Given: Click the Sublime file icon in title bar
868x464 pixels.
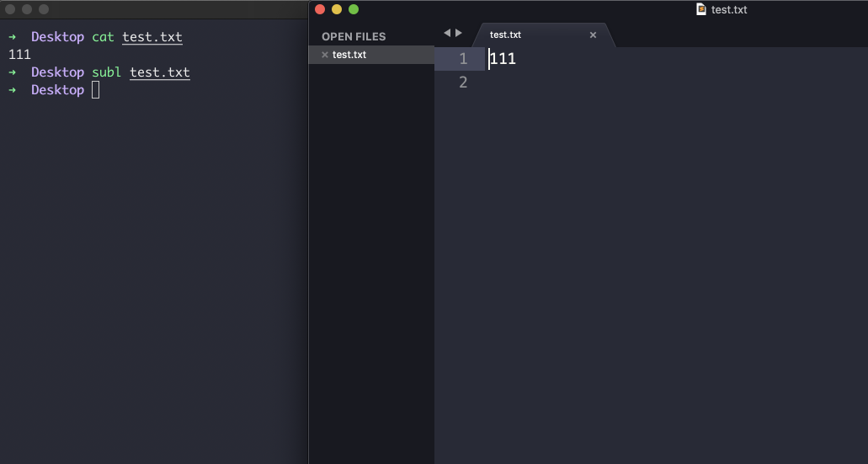Looking at the screenshot, I should click(700, 9).
